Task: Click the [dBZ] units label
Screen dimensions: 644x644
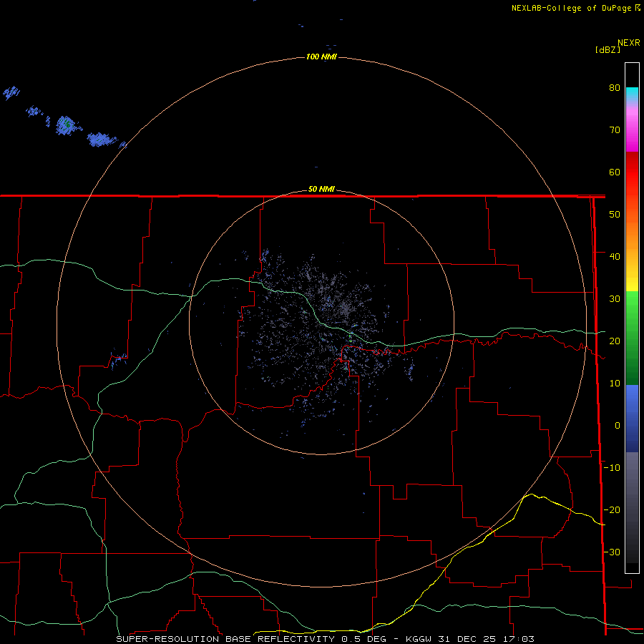Action: pyautogui.click(x=608, y=49)
